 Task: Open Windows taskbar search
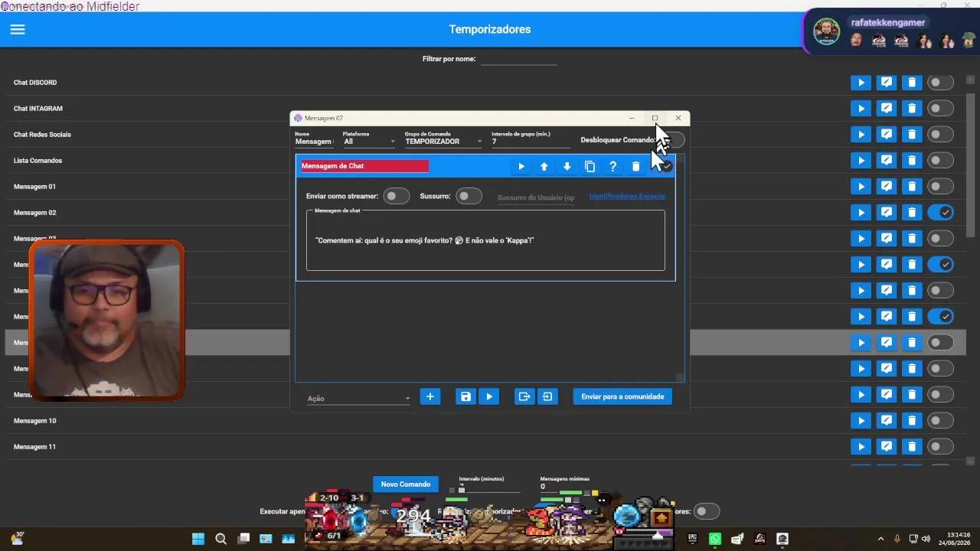pos(221,539)
